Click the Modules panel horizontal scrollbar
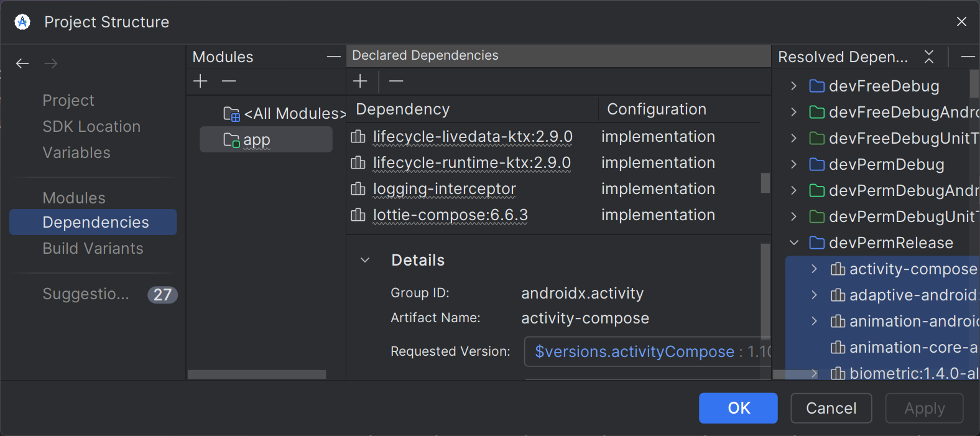 [257, 374]
